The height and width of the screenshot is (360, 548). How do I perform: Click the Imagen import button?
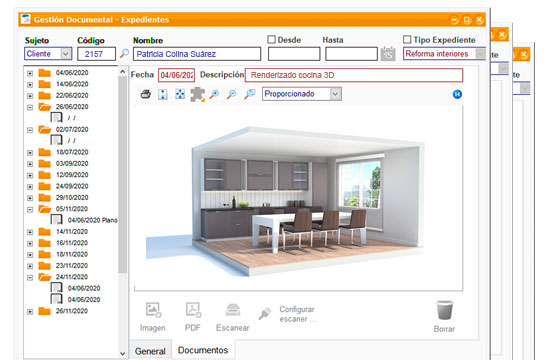(153, 317)
